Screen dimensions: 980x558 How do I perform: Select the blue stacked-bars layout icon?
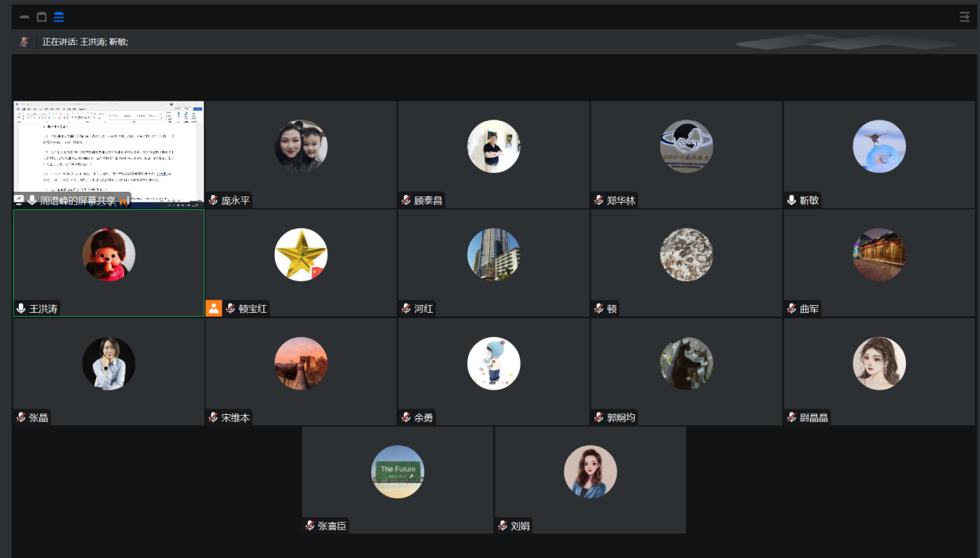(59, 17)
